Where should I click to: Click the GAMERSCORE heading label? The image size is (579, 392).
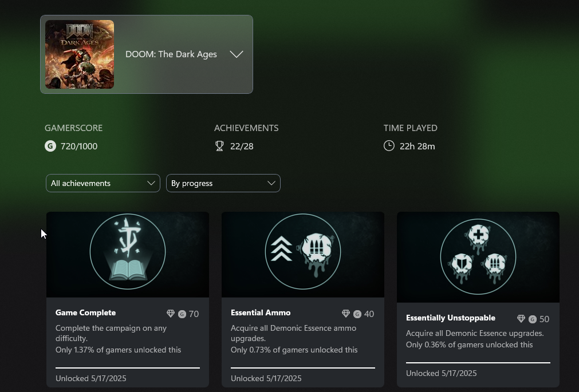[73, 128]
